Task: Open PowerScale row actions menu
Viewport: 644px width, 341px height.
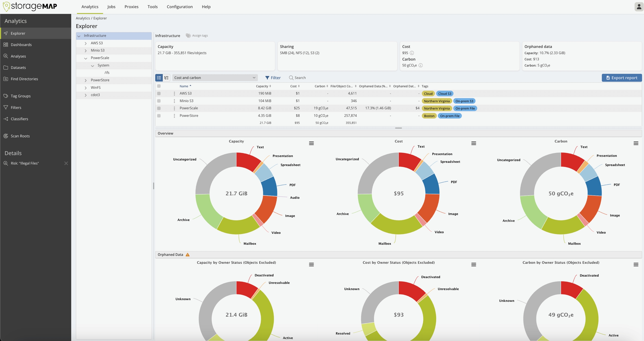Action: 174,108
